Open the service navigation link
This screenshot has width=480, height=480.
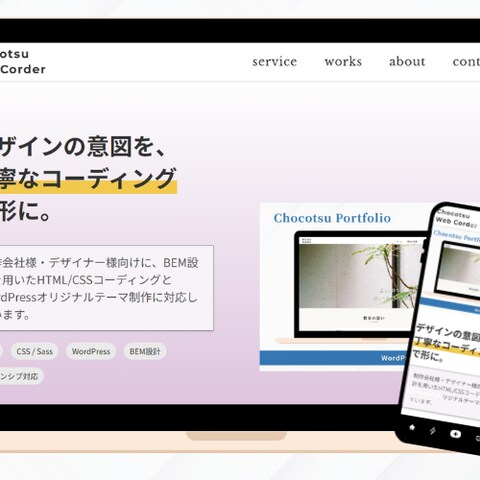tap(274, 62)
